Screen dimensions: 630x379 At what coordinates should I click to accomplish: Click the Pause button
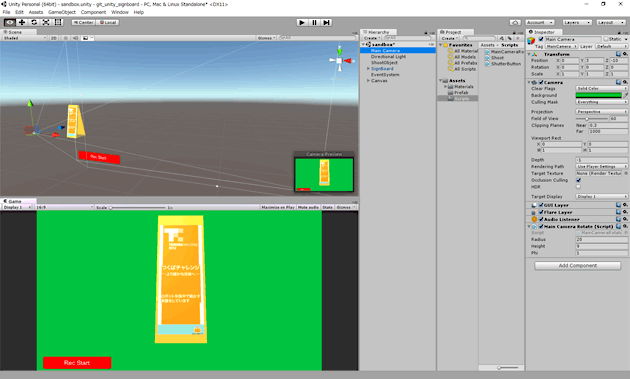coord(314,23)
